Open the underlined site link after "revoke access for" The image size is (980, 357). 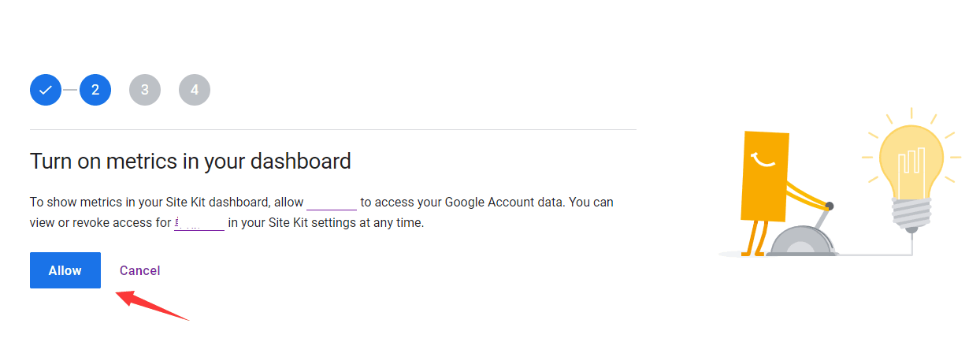(199, 224)
